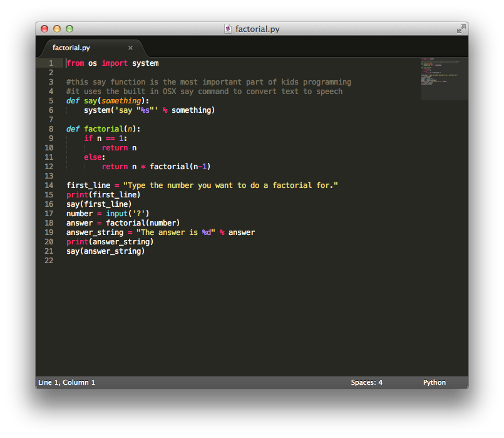The image size is (504, 438).
Task: Click line number 22 in the gutter
Action: [49, 261]
